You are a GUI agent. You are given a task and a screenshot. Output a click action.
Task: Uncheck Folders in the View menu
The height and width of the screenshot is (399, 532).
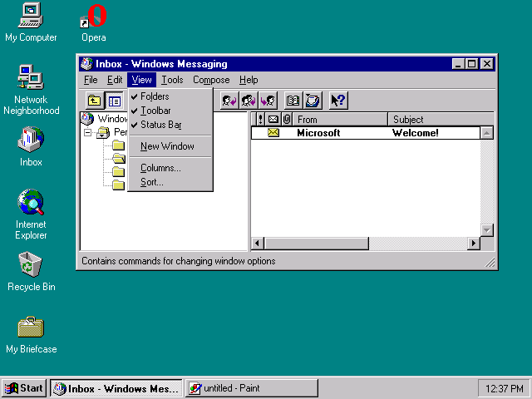click(x=170, y=96)
